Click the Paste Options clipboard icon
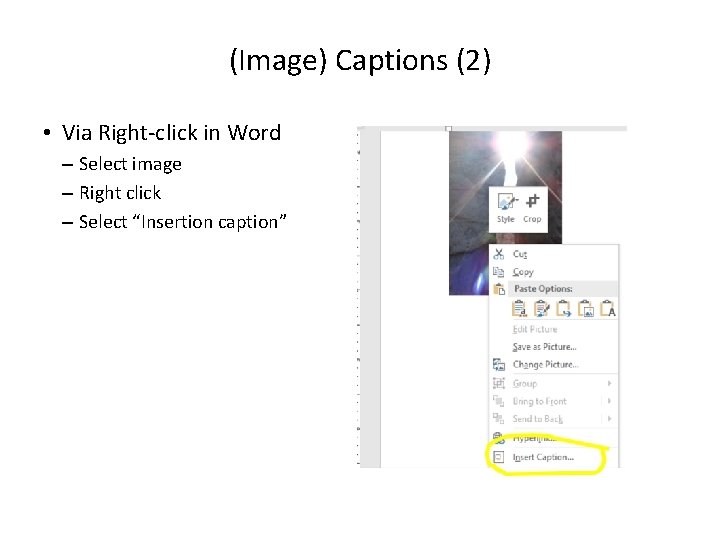Viewport: 720px width, 540px height. 499,289
